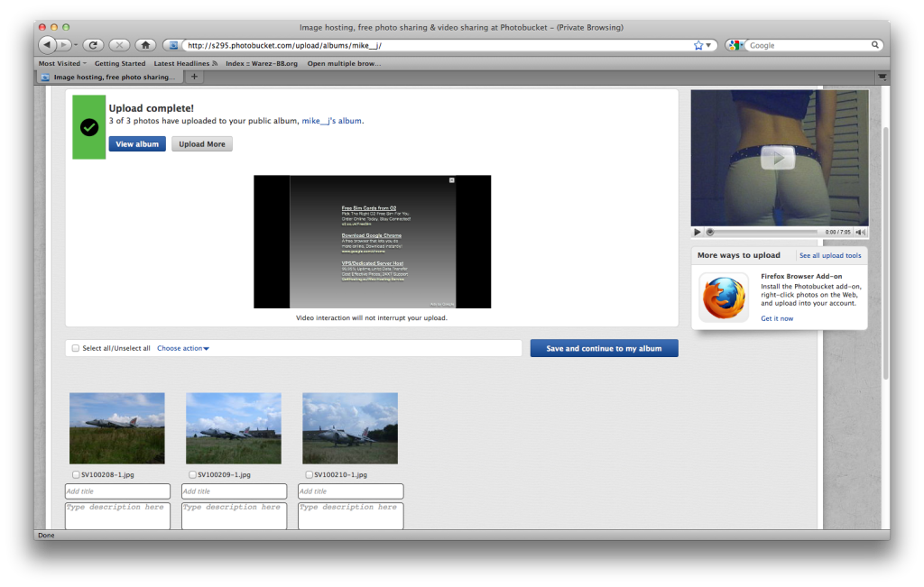Click the page vertical scrollbar
Image resolution: width=924 pixels, height=587 pixels.
(886, 253)
